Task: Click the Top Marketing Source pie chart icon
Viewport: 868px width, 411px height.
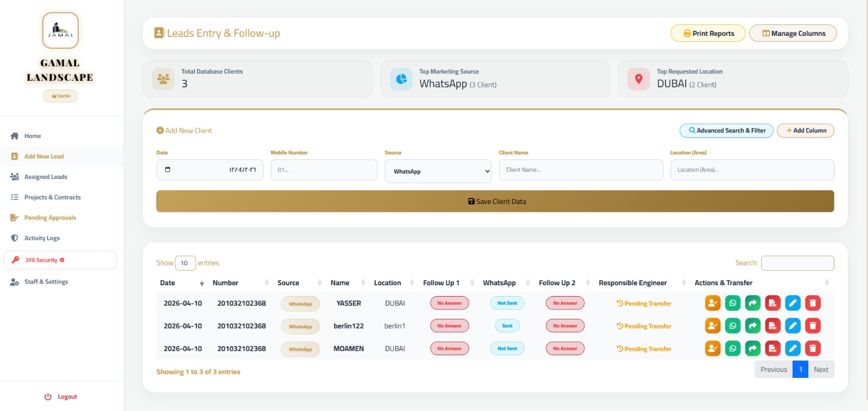Action: point(401,79)
